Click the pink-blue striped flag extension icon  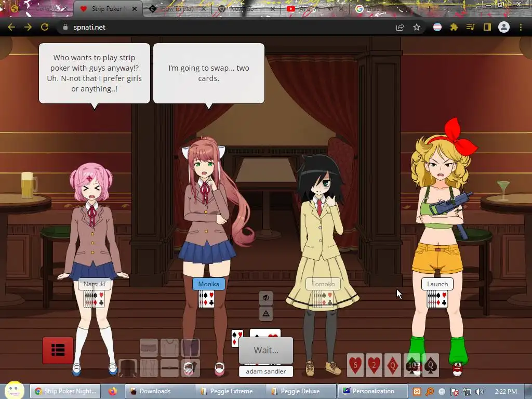[x=437, y=27]
